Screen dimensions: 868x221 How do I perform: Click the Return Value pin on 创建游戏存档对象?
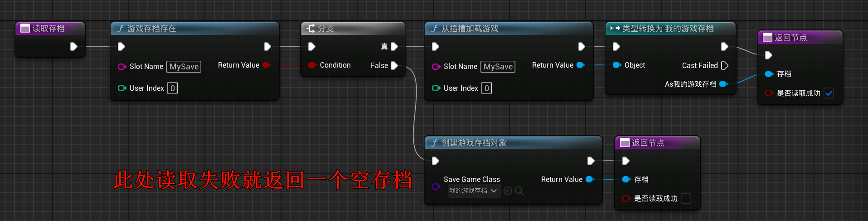coord(590,179)
